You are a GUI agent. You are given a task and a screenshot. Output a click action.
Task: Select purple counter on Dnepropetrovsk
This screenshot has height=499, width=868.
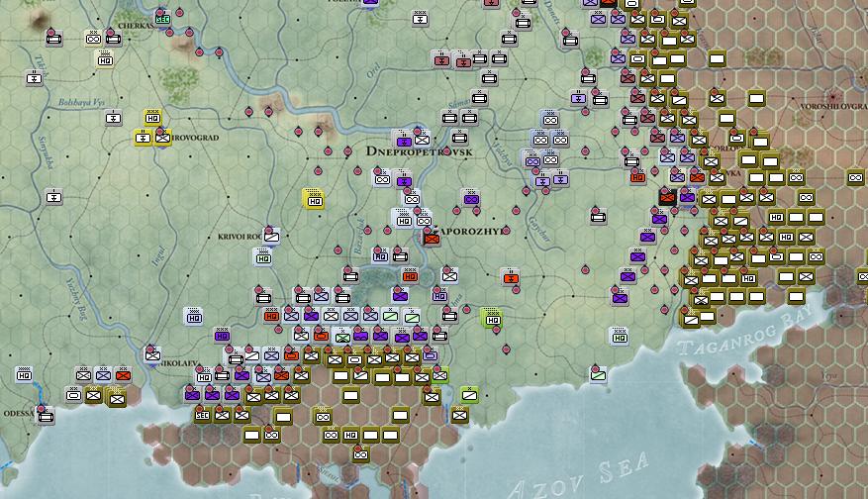tap(404, 141)
